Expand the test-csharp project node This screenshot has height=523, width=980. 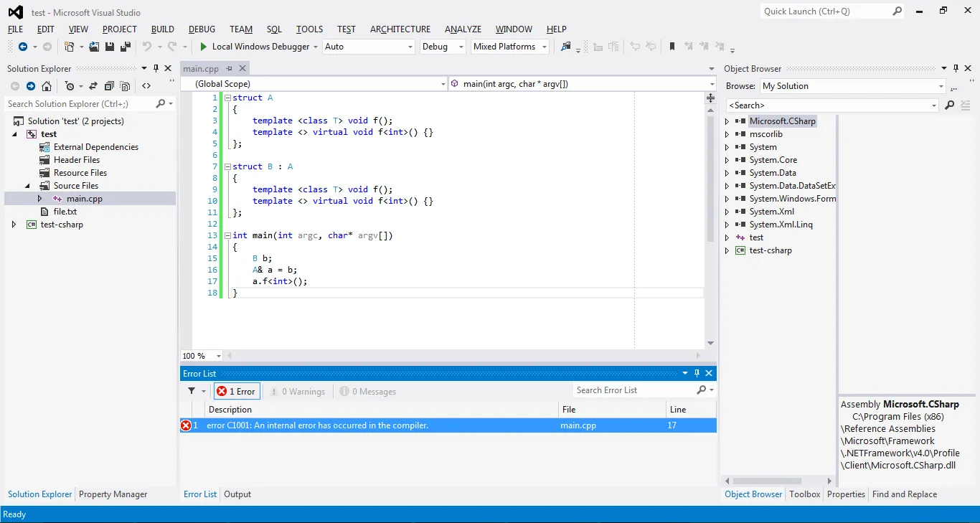(14, 225)
